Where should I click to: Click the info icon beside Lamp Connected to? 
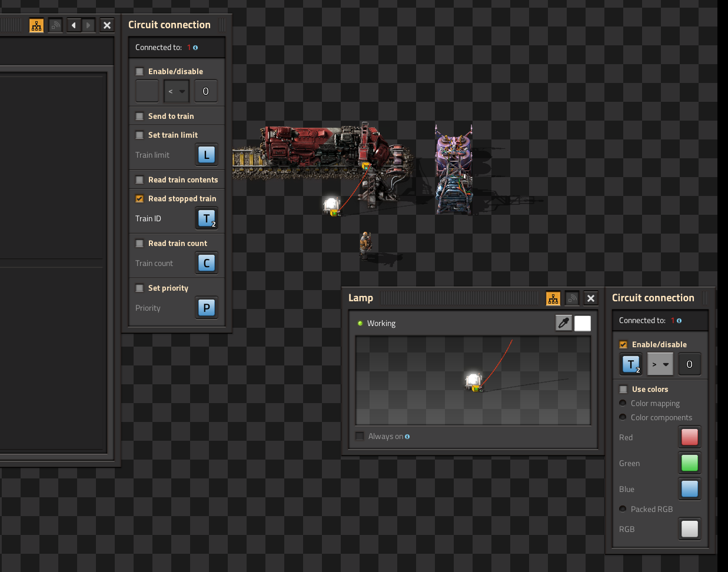click(679, 321)
